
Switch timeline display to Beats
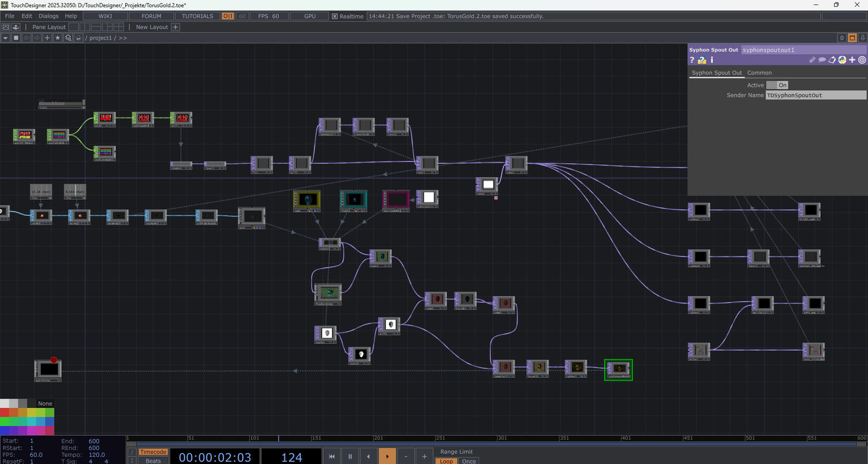(153, 461)
